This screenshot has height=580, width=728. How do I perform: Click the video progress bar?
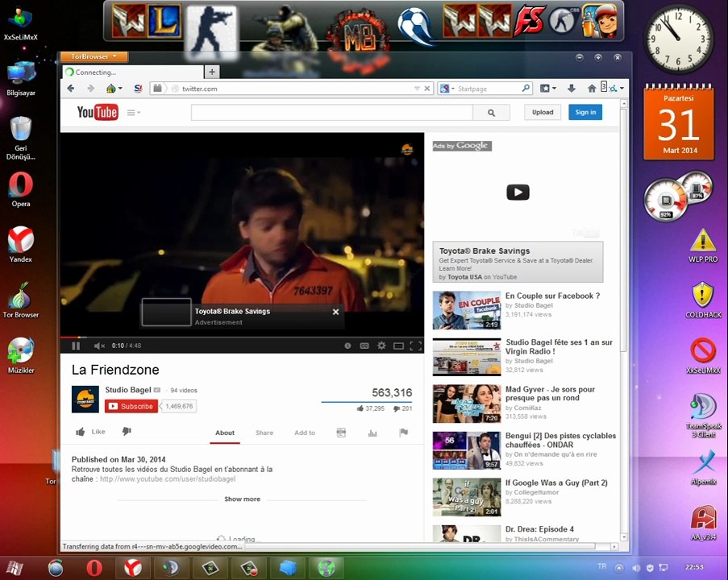pos(242,337)
